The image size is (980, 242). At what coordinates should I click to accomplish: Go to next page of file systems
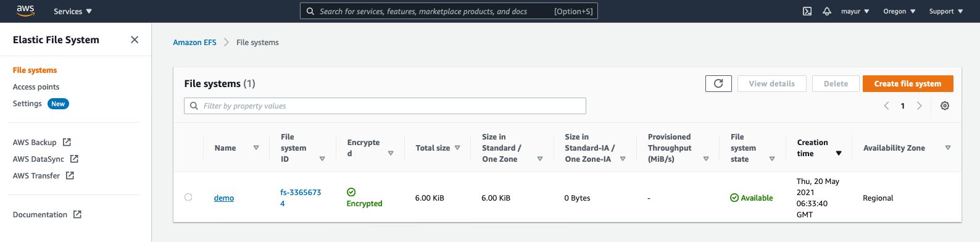920,106
